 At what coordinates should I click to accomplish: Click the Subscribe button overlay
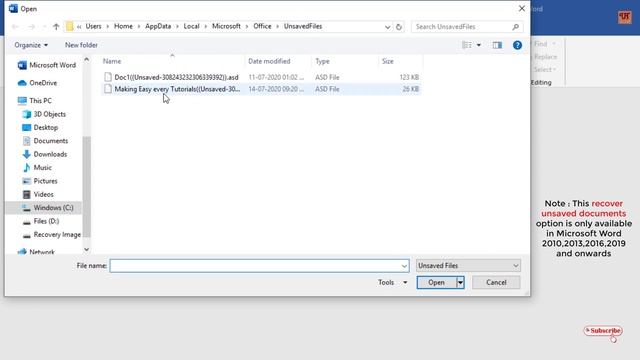[603, 331]
